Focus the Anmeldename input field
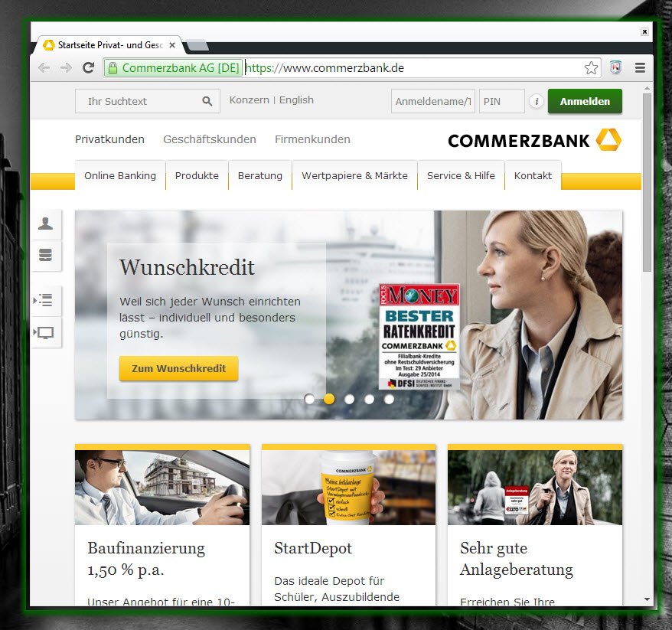This screenshot has width=672, height=630. click(x=433, y=101)
